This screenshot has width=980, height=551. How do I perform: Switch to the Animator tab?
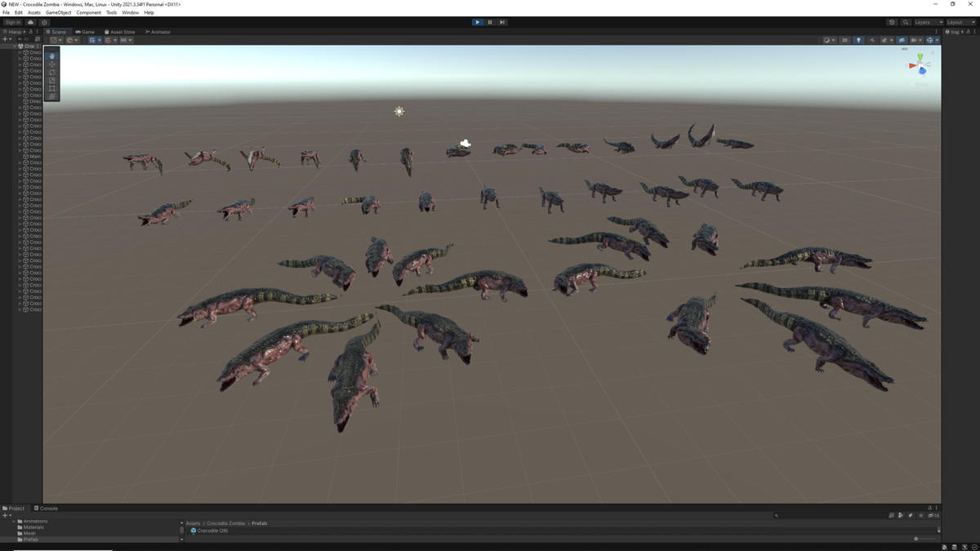[x=158, y=32]
